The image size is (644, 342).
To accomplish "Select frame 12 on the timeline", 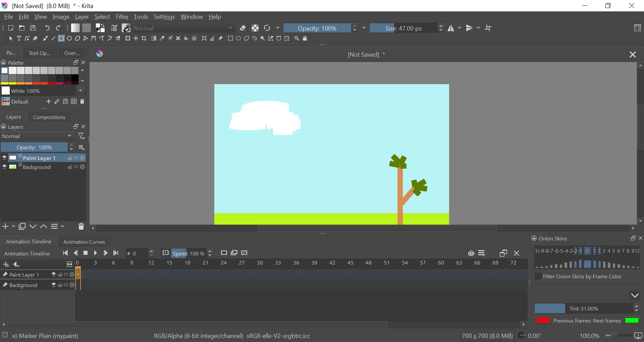I will 151,274.
